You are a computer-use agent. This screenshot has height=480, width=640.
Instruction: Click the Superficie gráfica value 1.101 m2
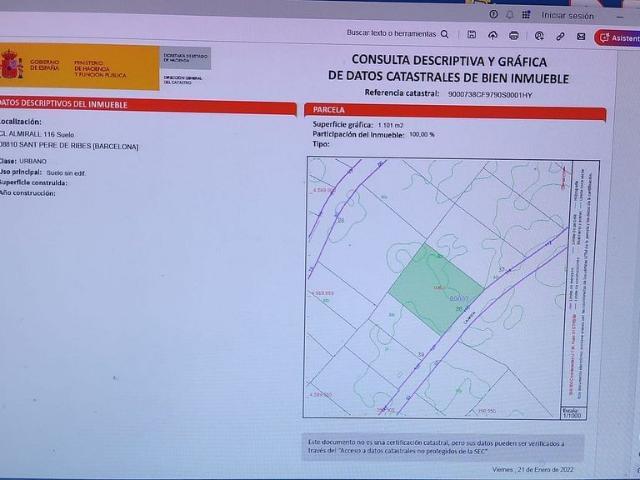pos(390,125)
